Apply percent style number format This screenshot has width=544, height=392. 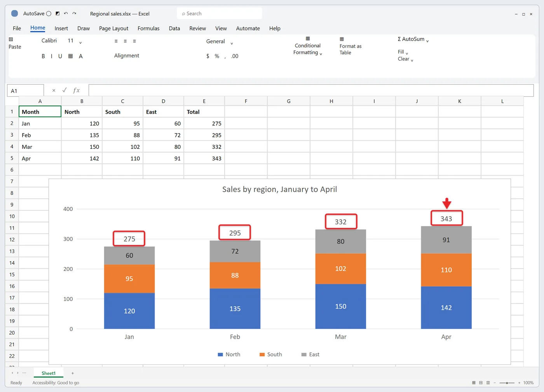pos(217,56)
